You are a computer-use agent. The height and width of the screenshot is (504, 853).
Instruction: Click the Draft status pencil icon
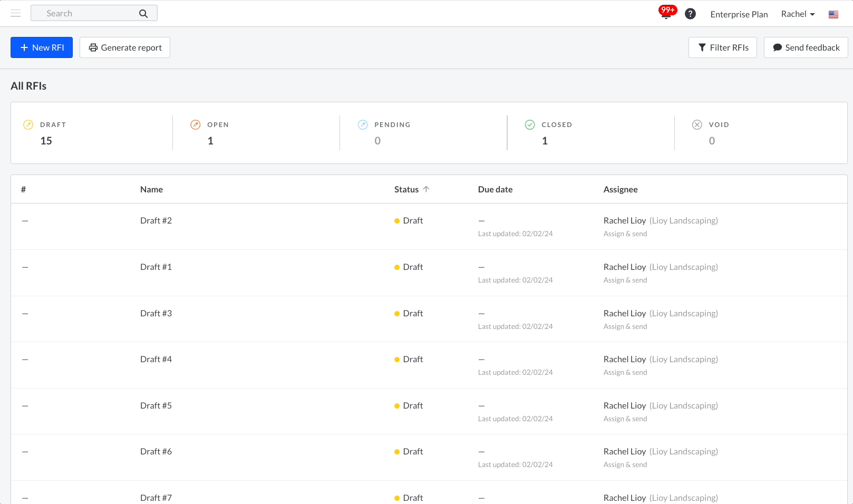point(28,125)
